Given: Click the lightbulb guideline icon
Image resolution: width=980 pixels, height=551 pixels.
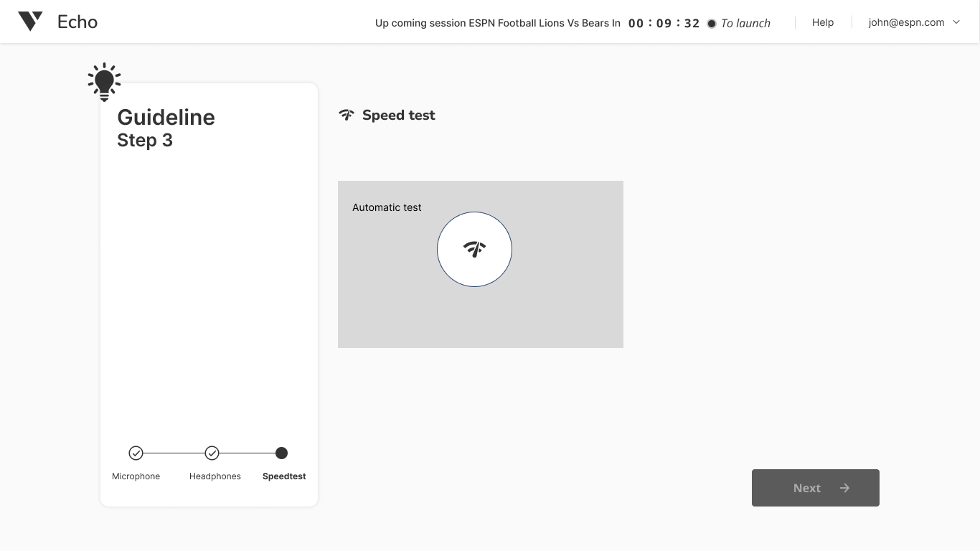Looking at the screenshot, I should (x=104, y=82).
